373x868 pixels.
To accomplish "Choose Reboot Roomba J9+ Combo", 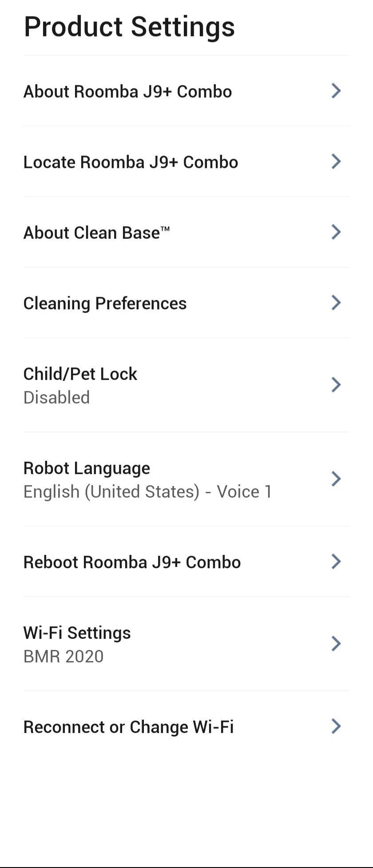I will click(132, 562).
